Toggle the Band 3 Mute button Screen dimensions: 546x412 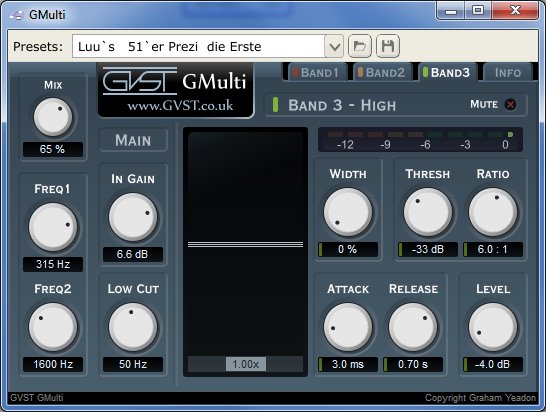510,104
